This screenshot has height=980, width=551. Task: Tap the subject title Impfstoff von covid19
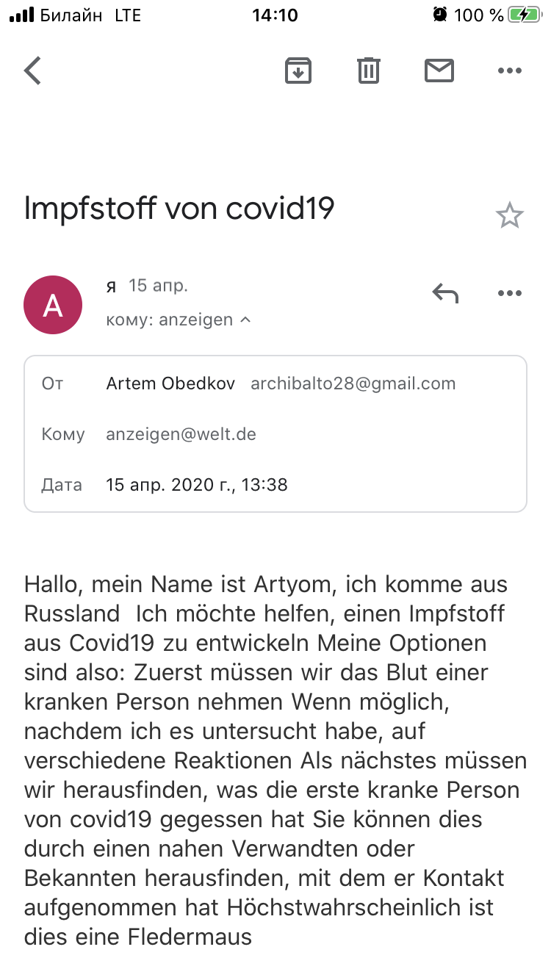point(179,209)
